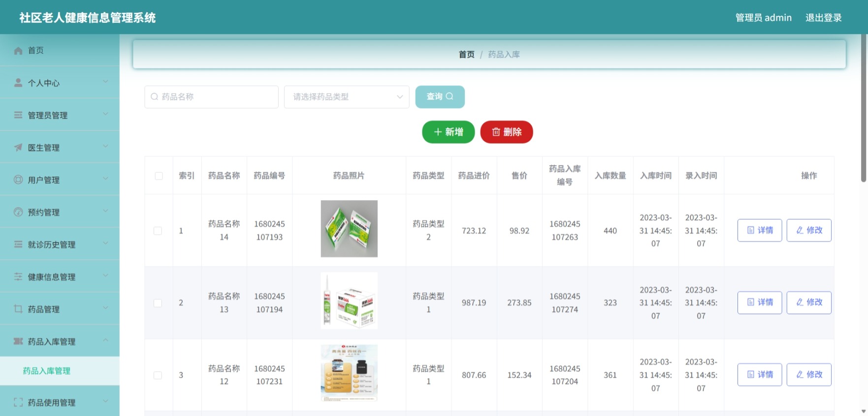Click the trash icon on 删除 button

(496, 132)
